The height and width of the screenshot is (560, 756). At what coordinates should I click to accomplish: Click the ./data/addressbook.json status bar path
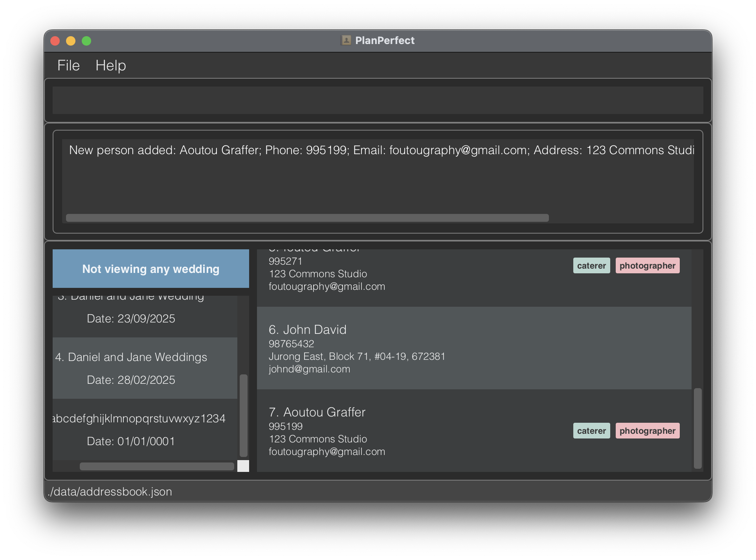110,492
